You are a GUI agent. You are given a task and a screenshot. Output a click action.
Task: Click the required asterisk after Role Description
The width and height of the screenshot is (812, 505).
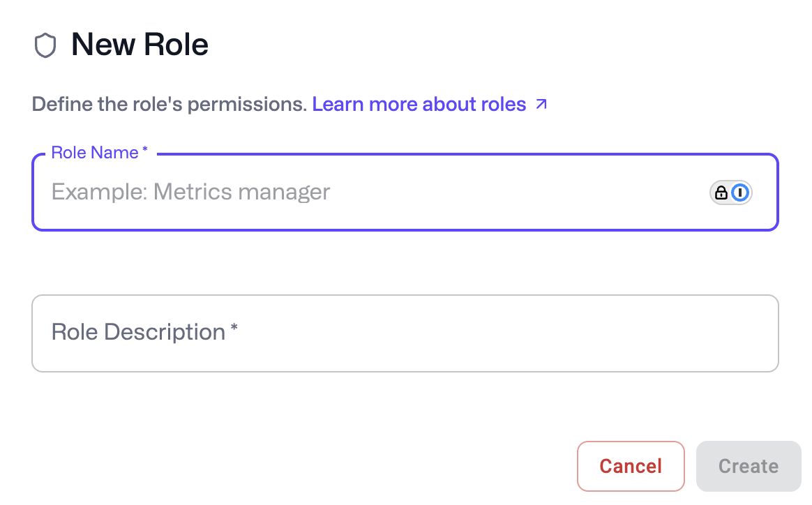coord(234,330)
